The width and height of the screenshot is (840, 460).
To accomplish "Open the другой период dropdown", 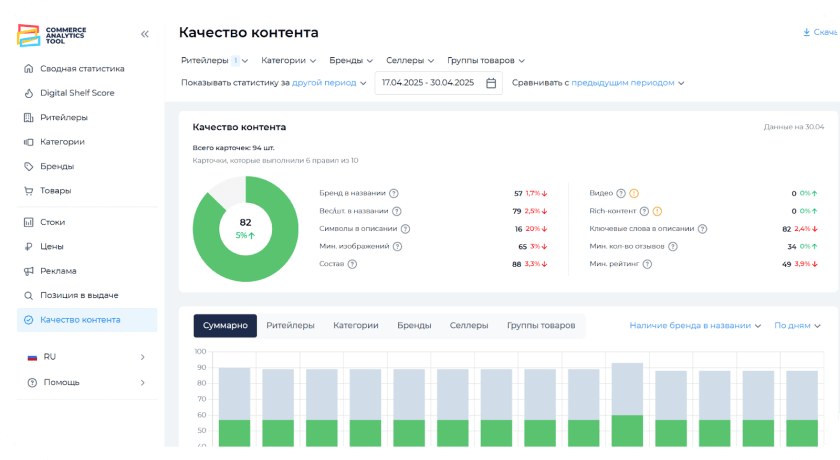I will click(329, 83).
